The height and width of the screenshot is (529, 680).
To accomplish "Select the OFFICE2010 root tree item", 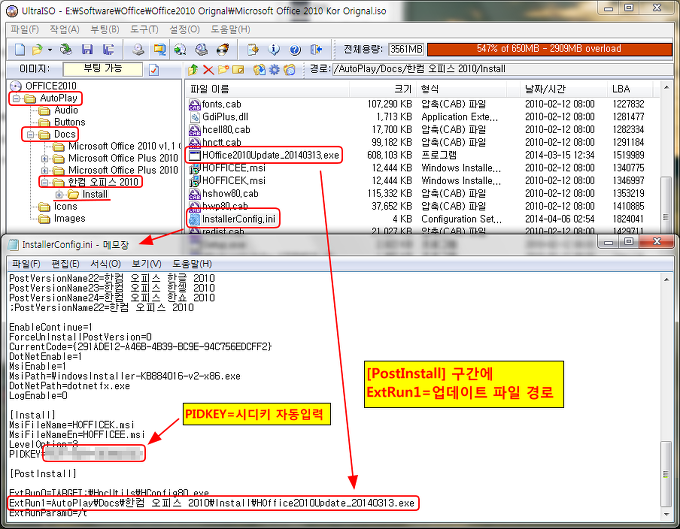I will (x=50, y=86).
